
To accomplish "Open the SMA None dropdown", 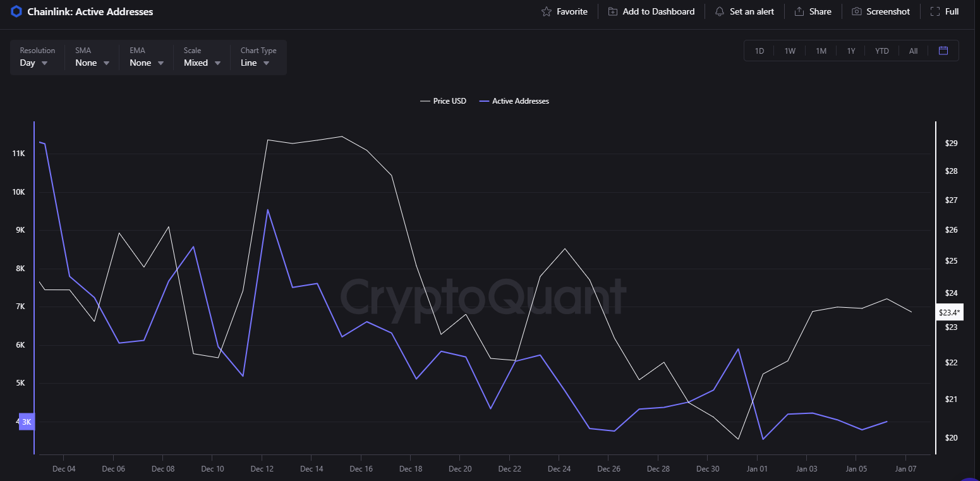I will click(92, 57).
